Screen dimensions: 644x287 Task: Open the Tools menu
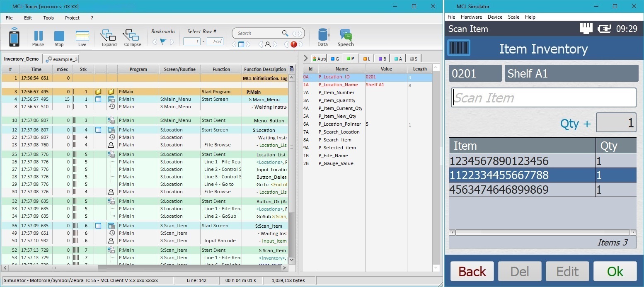tap(48, 18)
